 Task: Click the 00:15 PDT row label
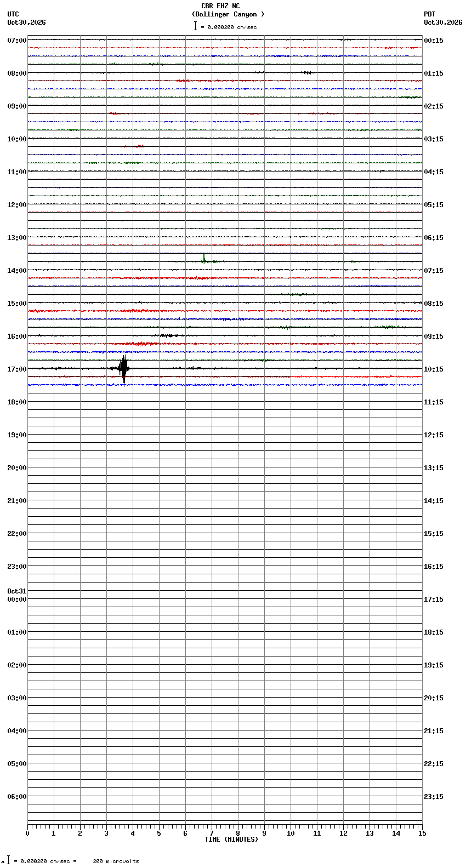pyautogui.click(x=434, y=41)
